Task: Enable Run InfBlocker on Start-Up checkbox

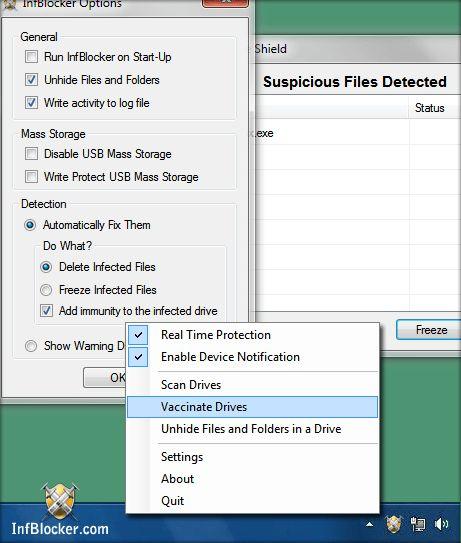Action: point(32,56)
